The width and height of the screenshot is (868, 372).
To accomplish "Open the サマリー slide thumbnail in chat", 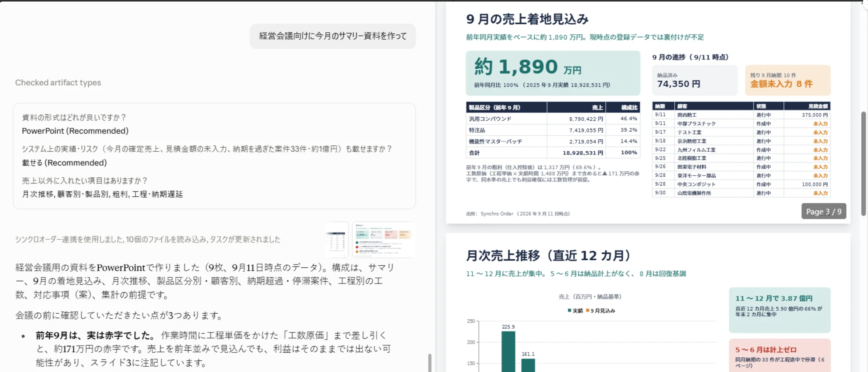I will pyautogui.click(x=383, y=240).
